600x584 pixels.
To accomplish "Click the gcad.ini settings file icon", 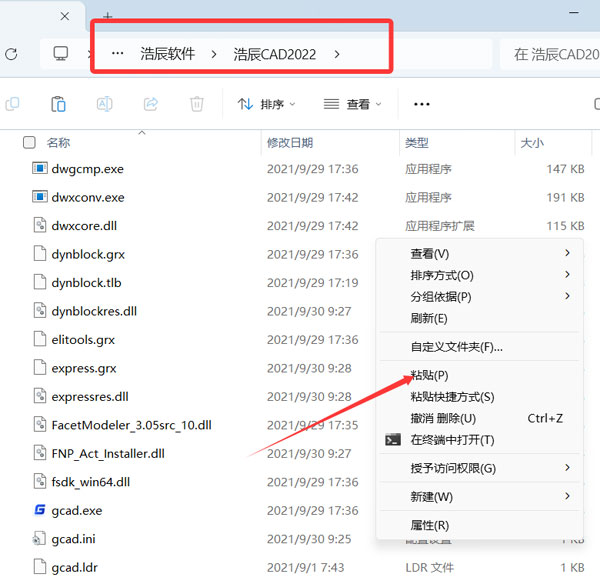I will 40,538.
